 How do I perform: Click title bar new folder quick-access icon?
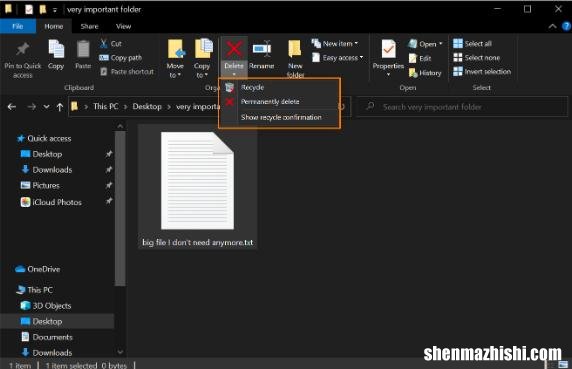coord(43,9)
